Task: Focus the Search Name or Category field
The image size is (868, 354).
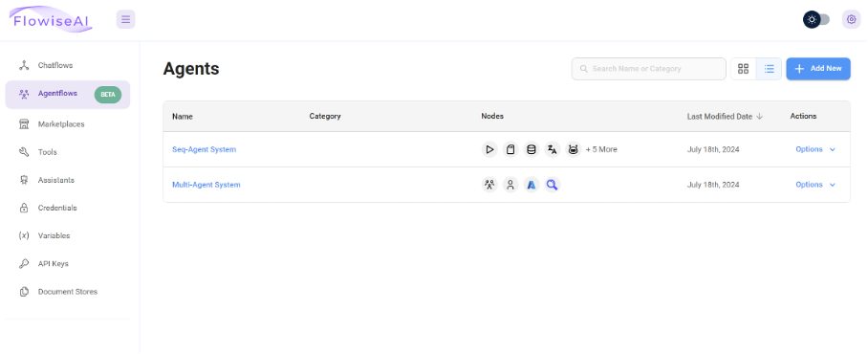Action: point(649,69)
